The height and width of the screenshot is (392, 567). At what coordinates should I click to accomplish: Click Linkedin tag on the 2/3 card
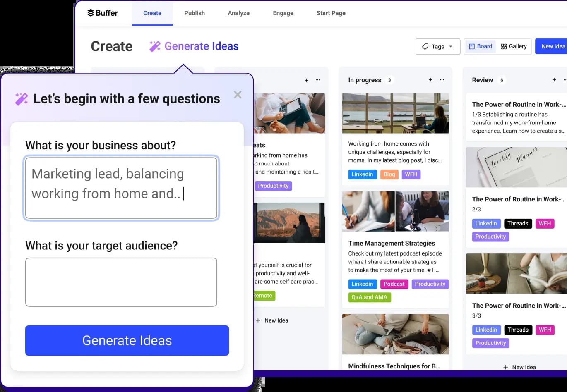coord(486,223)
